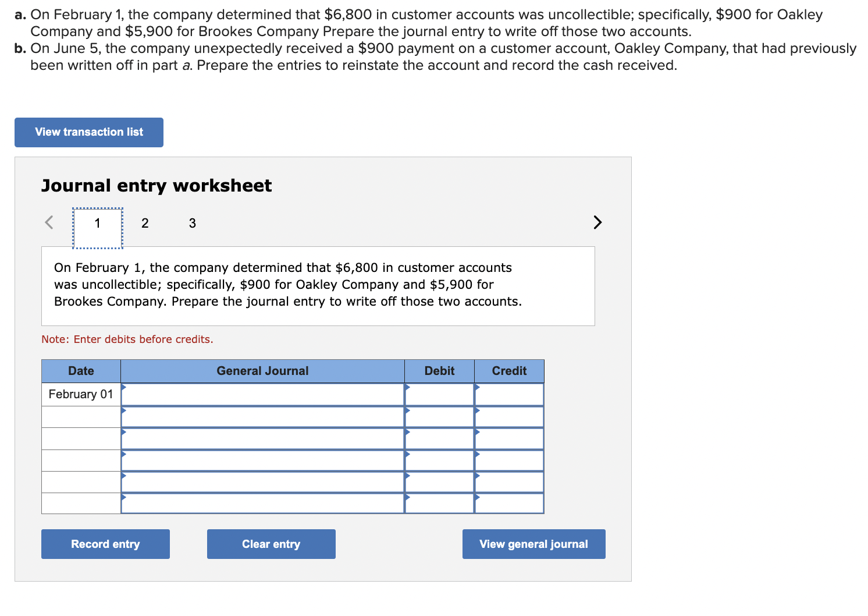This screenshot has height=616, width=868.
Task: Click Credit field in fourth row
Action: (509, 461)
